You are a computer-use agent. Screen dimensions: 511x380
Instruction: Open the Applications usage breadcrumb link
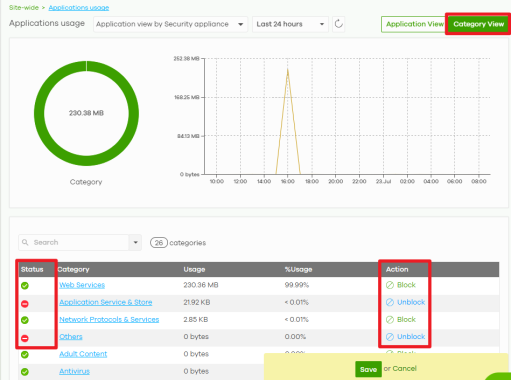(79, 7)
